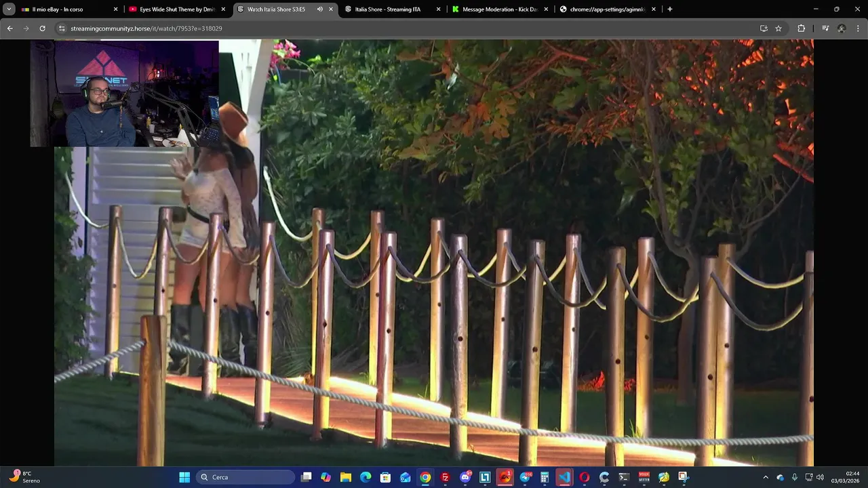Viewport: 868px width, 488px height.
Task: Click the install or cast icon in the address bar
Action: [764, 28]
